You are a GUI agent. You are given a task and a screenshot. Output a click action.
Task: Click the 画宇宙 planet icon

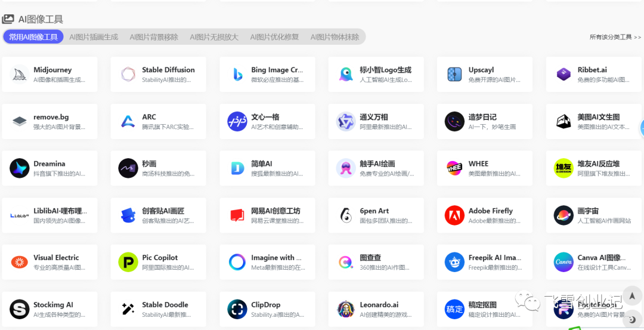[x=563, y=215]
